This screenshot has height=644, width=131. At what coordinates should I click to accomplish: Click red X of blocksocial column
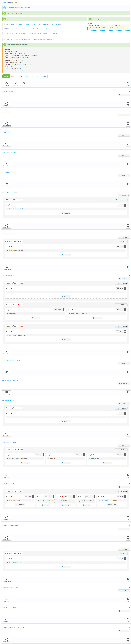coord(52,455)
